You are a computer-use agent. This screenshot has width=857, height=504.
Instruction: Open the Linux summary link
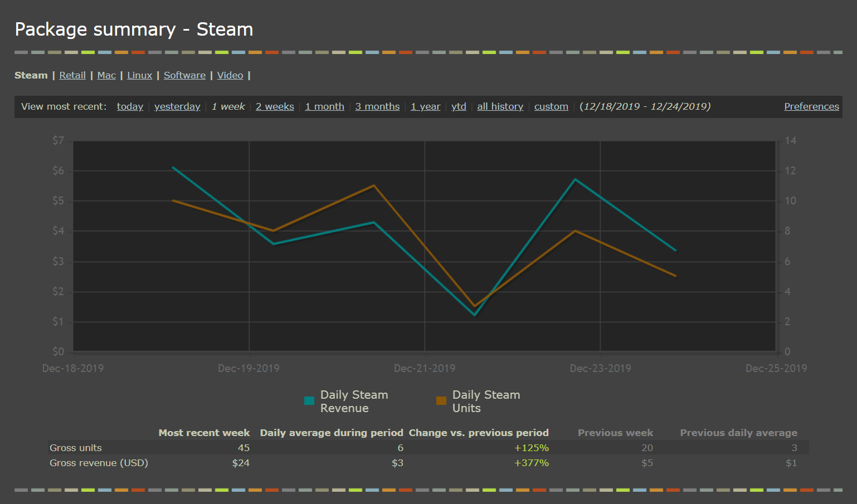(139, 75)
